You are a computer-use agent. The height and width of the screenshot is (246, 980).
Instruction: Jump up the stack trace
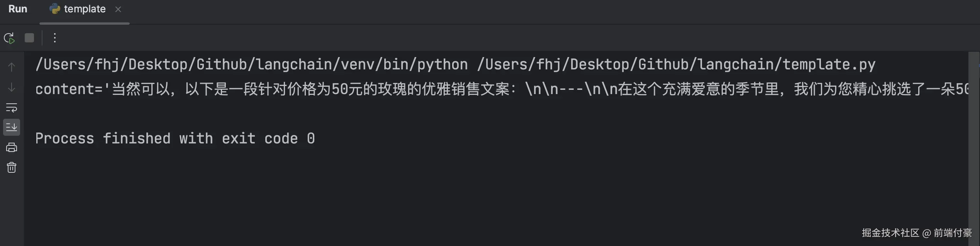click(x=12, y=67)
